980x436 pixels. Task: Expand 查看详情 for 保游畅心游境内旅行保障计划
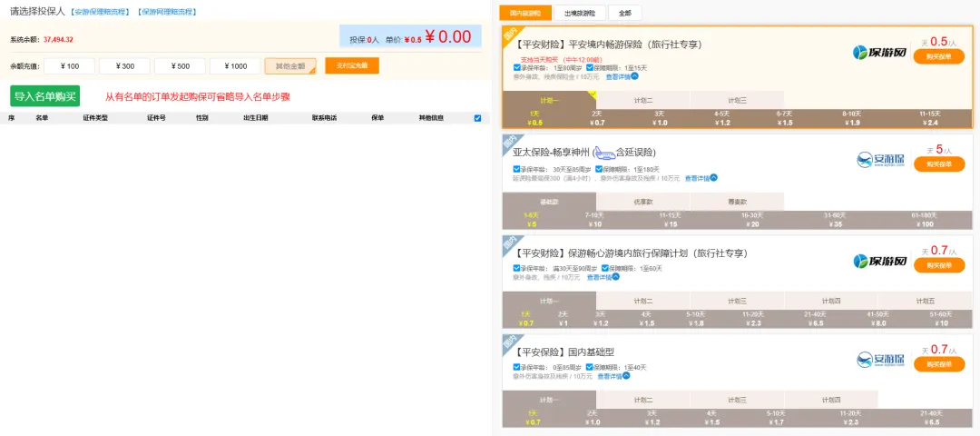[x=603, y=276]
